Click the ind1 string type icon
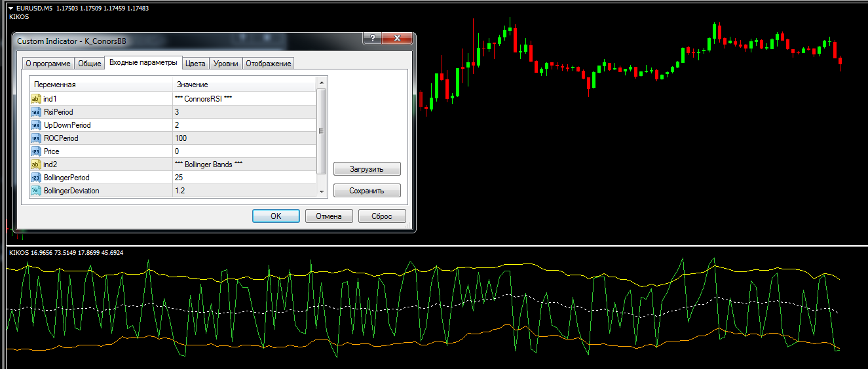868x369 pixels. pos(35,99)
